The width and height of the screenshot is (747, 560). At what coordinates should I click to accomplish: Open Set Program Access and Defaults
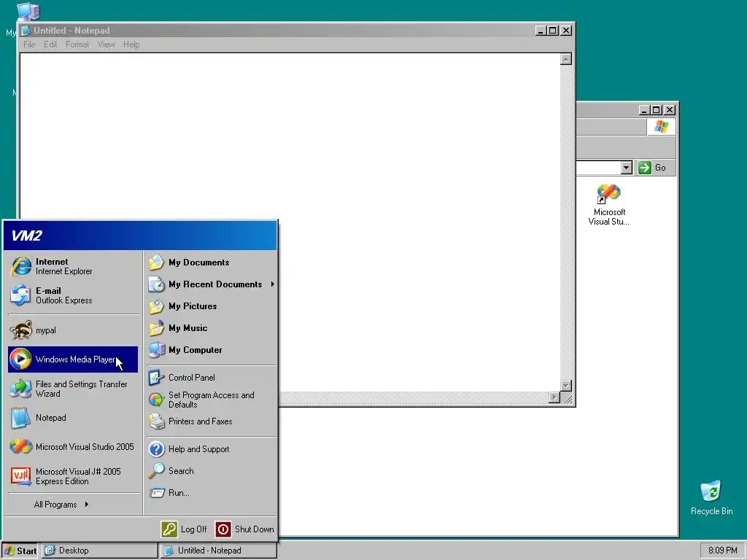tap(212, 400)
